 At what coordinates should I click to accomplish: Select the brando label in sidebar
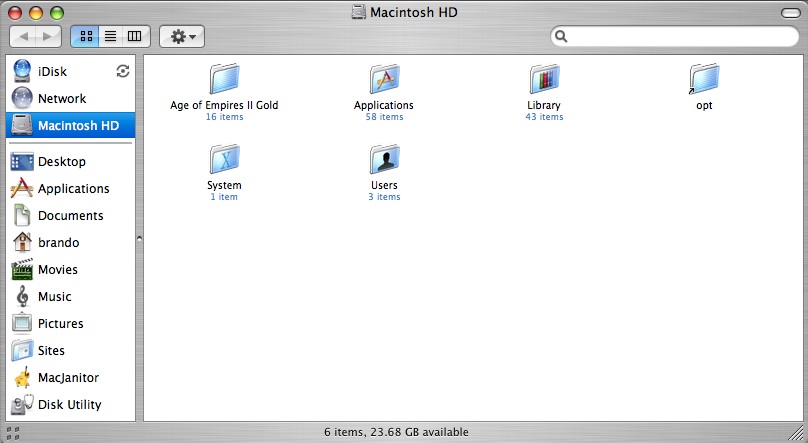point(59,243)
